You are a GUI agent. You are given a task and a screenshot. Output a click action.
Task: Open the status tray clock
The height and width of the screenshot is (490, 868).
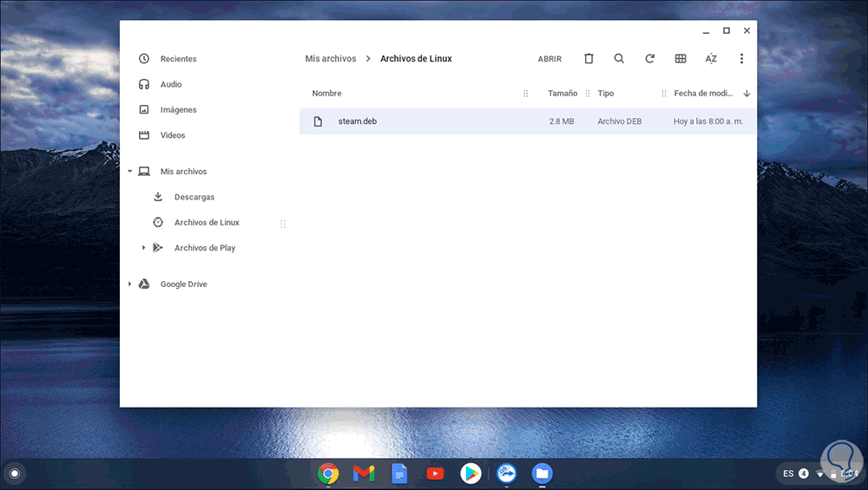coord(849,474)
